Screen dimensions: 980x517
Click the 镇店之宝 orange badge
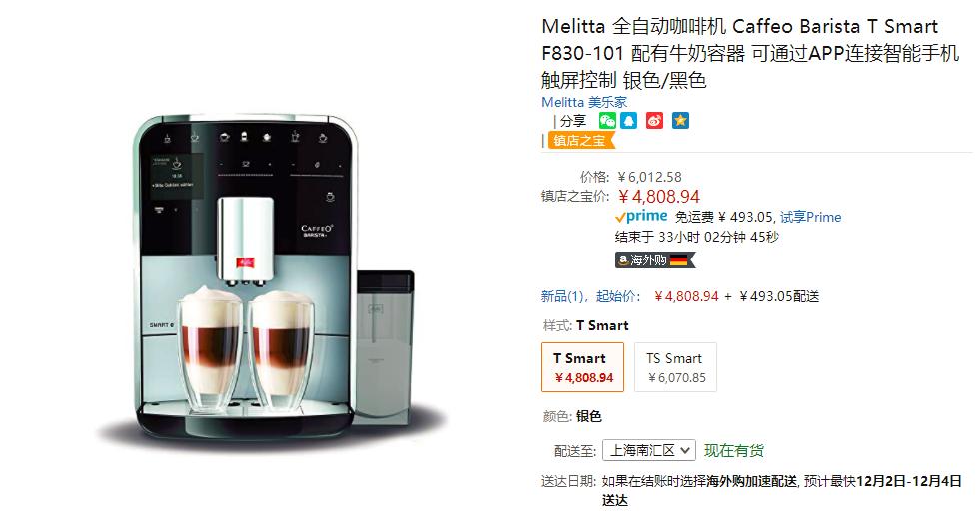pos(580,141)
